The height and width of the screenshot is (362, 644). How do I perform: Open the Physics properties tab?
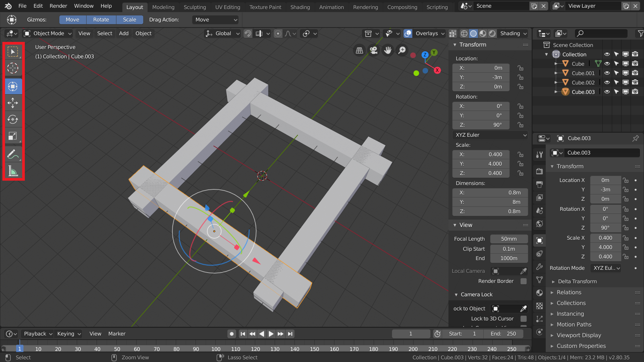[x=539, y=332]
